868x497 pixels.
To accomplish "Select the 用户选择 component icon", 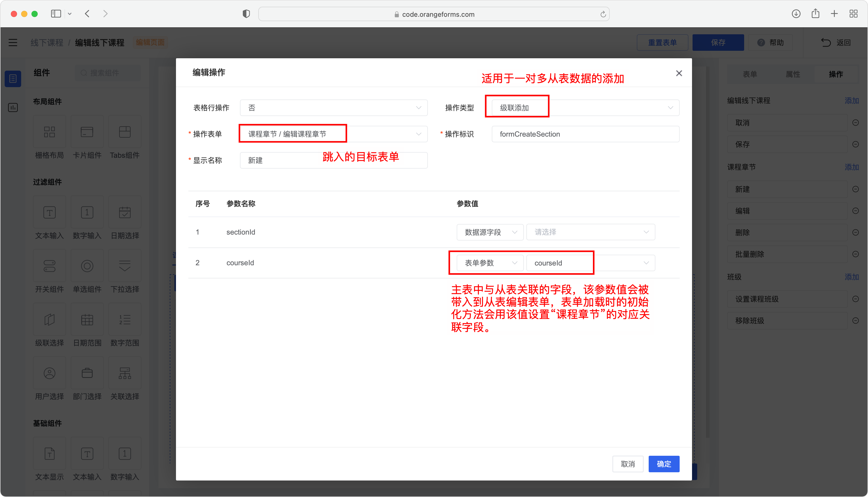I will click(x=49, y=373).
